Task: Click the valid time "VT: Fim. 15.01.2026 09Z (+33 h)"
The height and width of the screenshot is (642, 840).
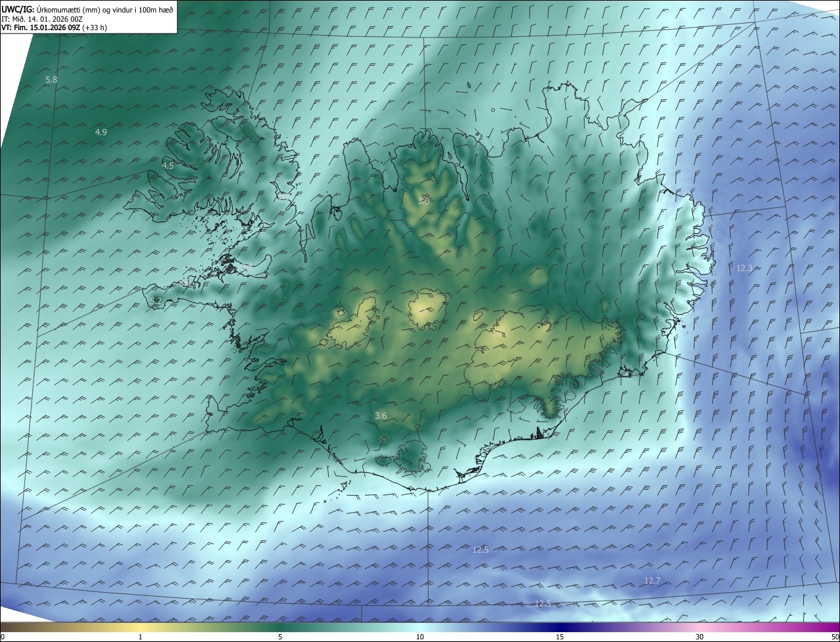Action: pos(54,28)
